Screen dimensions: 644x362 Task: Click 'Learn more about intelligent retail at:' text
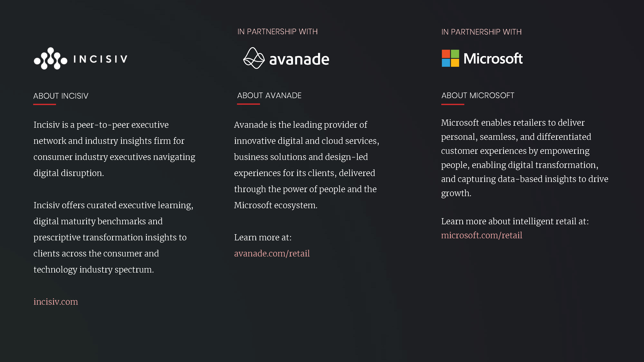pos(515,221)
